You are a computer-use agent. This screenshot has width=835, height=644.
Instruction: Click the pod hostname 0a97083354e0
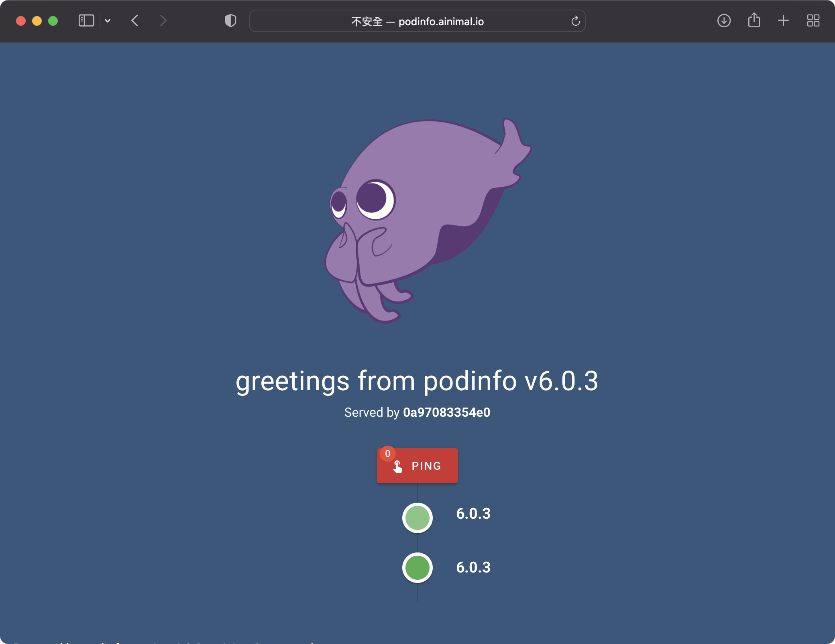pos(446,412)
